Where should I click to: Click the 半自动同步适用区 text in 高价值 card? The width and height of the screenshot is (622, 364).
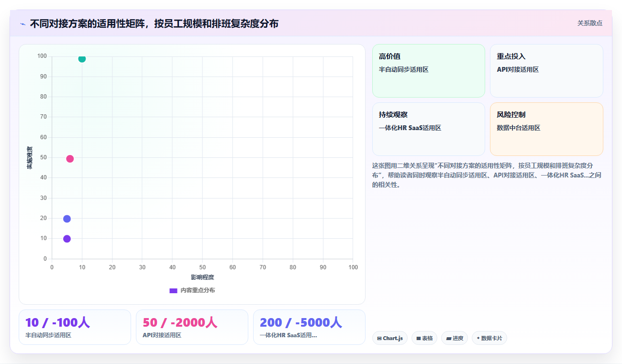tap(403, 69)
